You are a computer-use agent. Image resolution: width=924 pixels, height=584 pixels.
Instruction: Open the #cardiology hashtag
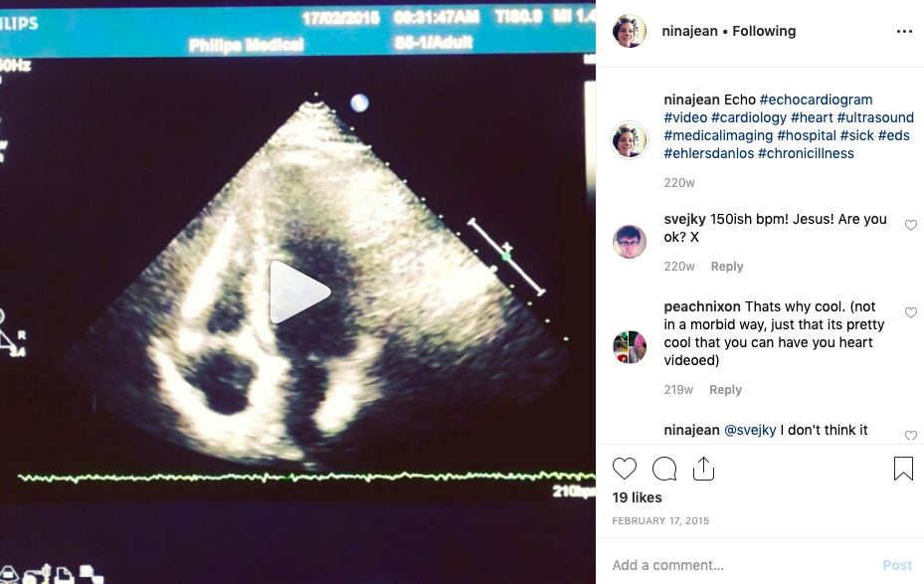(749, 117)
